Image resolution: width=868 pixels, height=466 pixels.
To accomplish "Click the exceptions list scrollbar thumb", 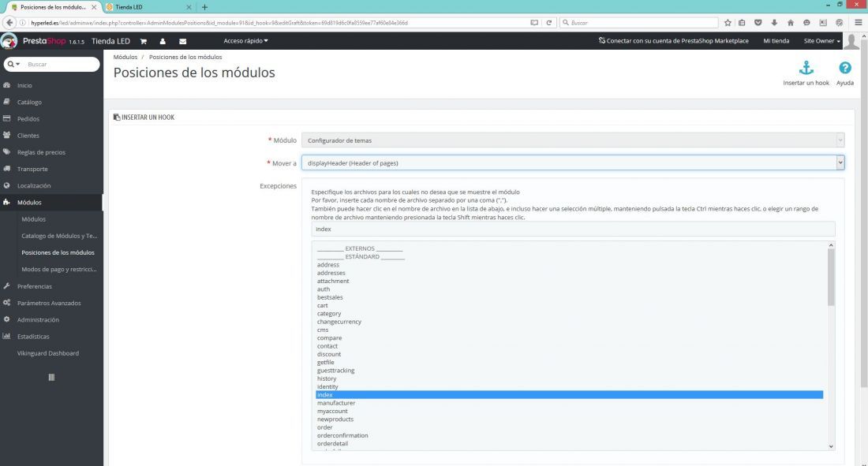I will pyautogui.click(x=831, y=277).
